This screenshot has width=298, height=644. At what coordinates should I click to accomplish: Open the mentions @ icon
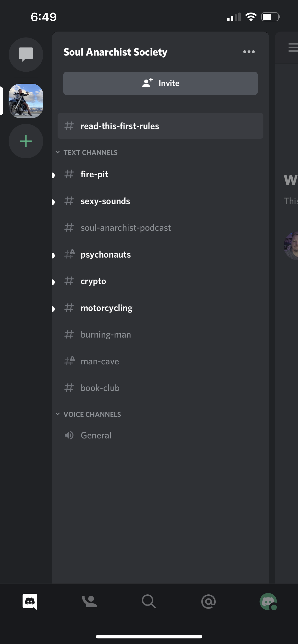208,602
